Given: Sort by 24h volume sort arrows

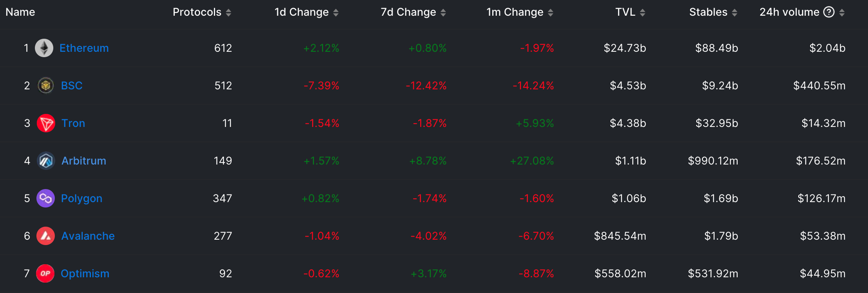Looking at the screenshot, I should pyautogui.click(x=842, y=13).
